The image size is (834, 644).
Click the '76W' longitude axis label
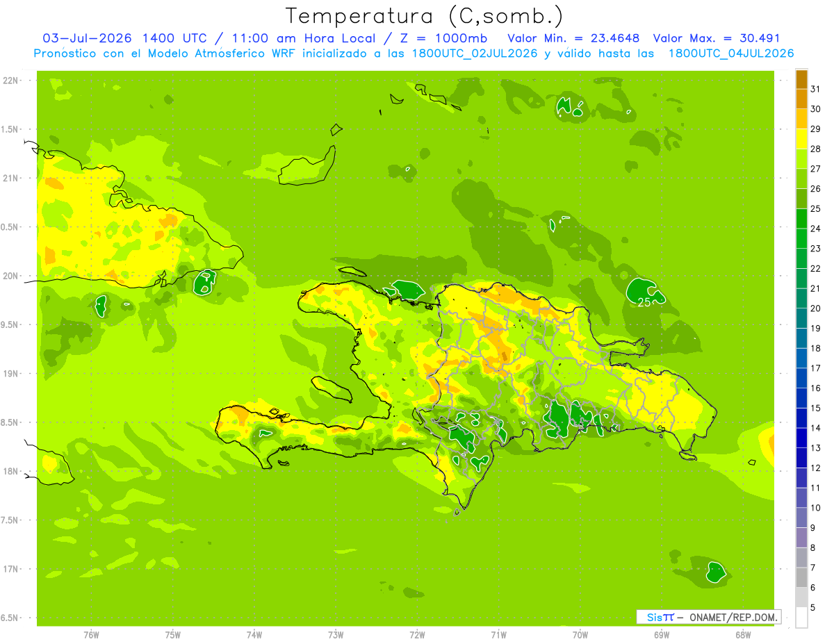pos(91,635)
